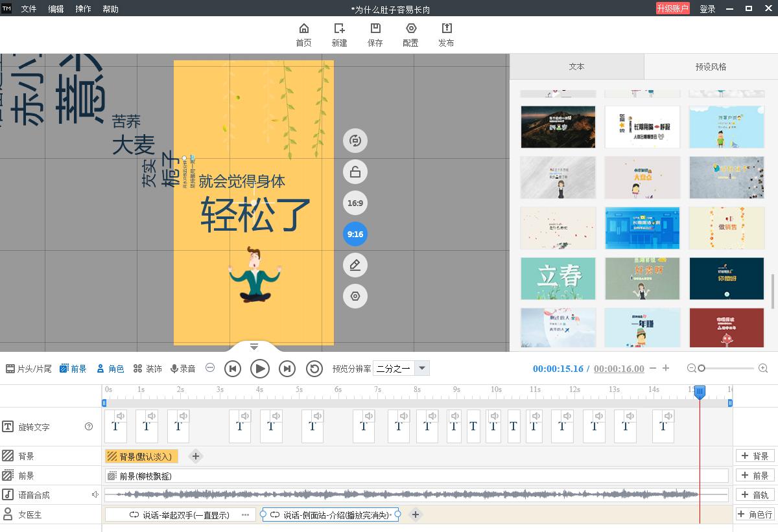The image size is (778, 532).
Task: Switch to the 预设风格 tab
Action: coord(710,66)
